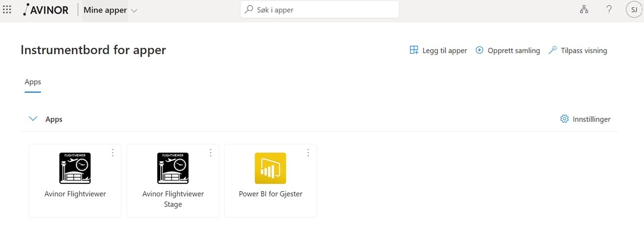This screenshot has width=644, height=246.
Task: Click Legg til apper
Action: click(438, 51)
